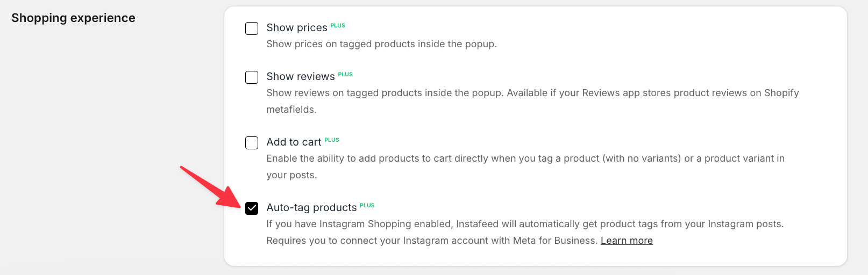Click the Show reviews label text

[300, 77]
